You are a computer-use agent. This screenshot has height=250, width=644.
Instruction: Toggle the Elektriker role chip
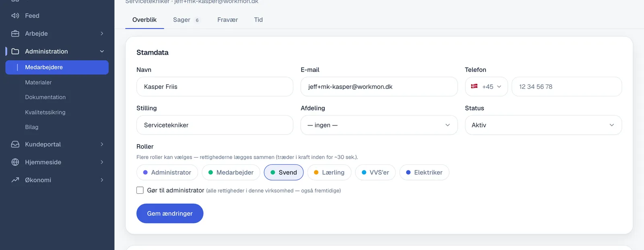tap(424, 172)
